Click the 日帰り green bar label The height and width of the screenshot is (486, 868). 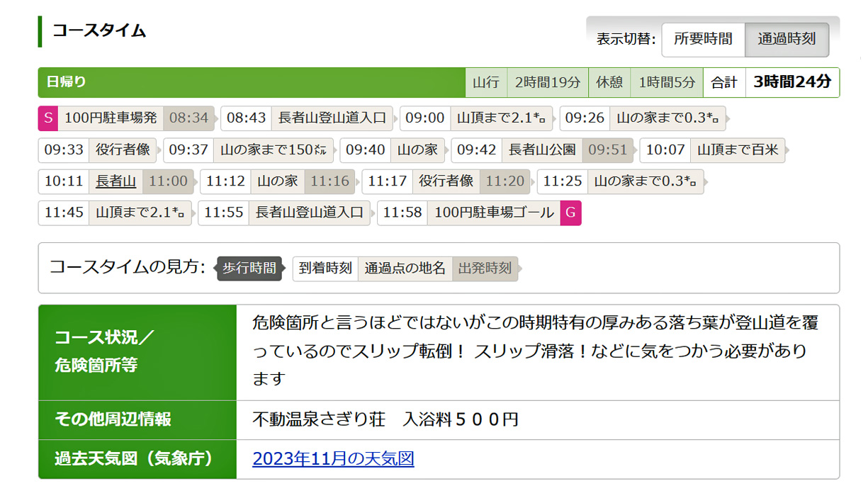(67, 82)
